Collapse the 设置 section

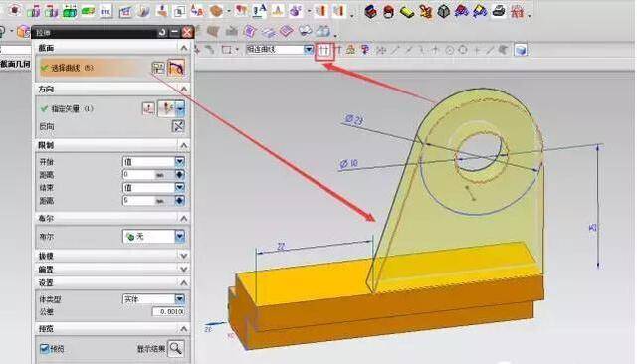click(183, 282)
